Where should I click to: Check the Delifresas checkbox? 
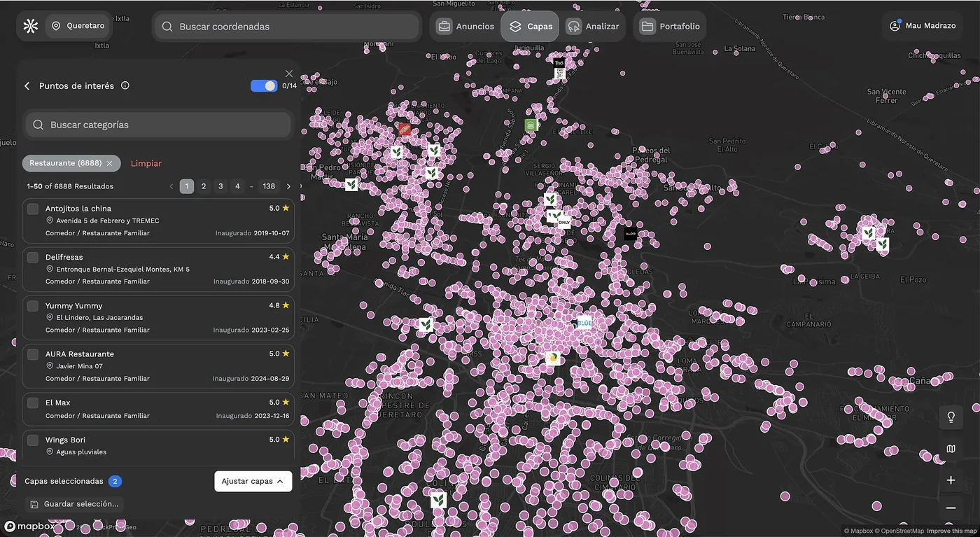click(33, 258)
